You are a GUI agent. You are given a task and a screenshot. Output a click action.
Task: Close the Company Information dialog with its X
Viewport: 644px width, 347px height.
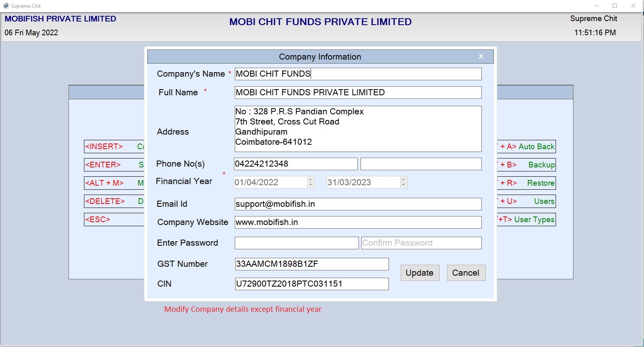(481, 56)
